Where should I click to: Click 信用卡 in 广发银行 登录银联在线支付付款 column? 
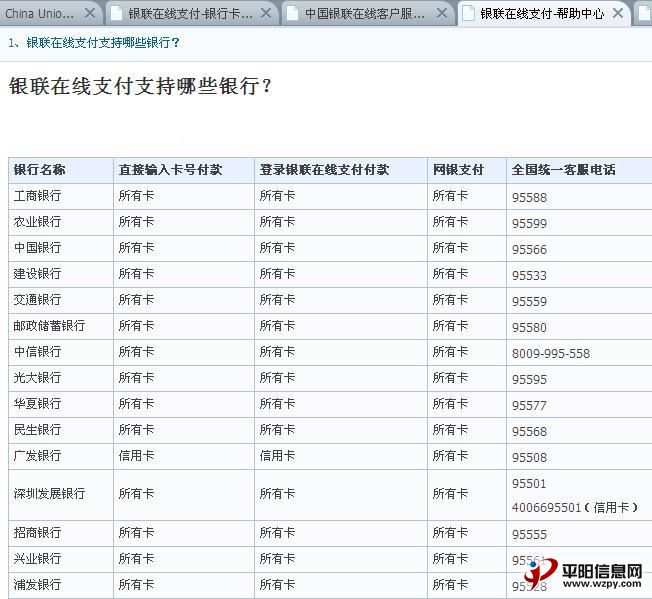coord(277,456)
